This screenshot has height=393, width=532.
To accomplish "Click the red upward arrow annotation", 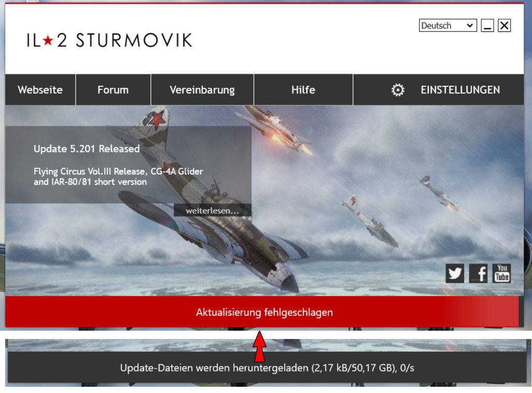I will (x=260, y=346).
